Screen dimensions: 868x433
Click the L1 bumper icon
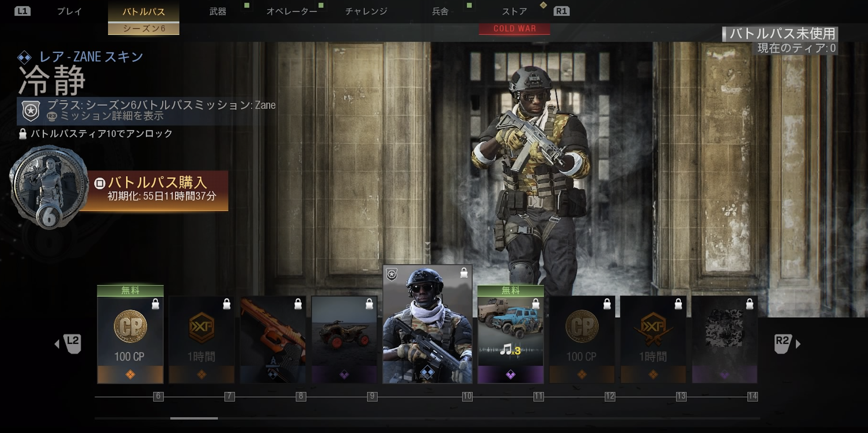[22, 11]
